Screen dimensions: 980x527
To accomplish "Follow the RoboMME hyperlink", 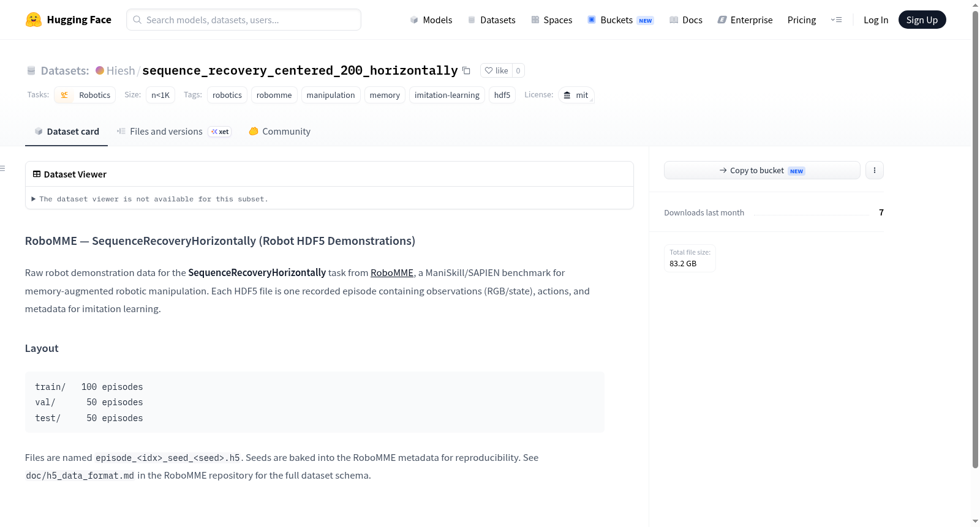I will coord(392,273).
